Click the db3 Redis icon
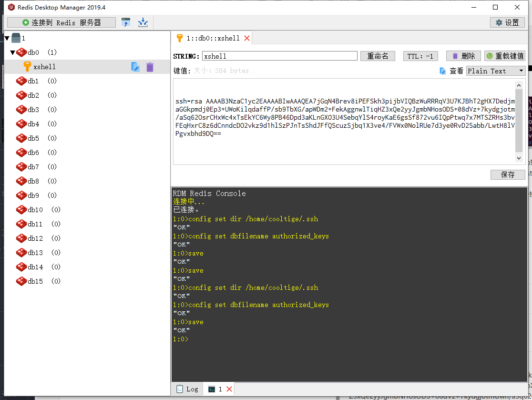Image resolution: width=532 pixels, height=400 pixels. 21,109
